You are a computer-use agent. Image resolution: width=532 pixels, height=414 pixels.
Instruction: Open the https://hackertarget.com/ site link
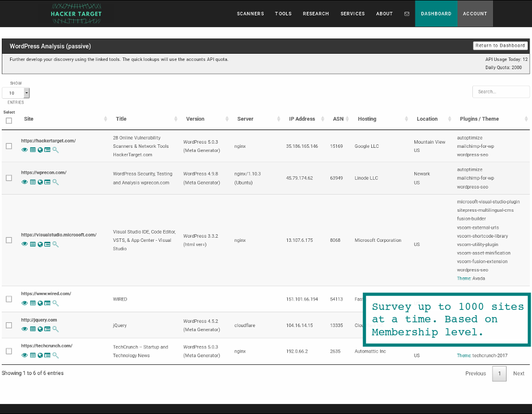(x=48, y=141)
